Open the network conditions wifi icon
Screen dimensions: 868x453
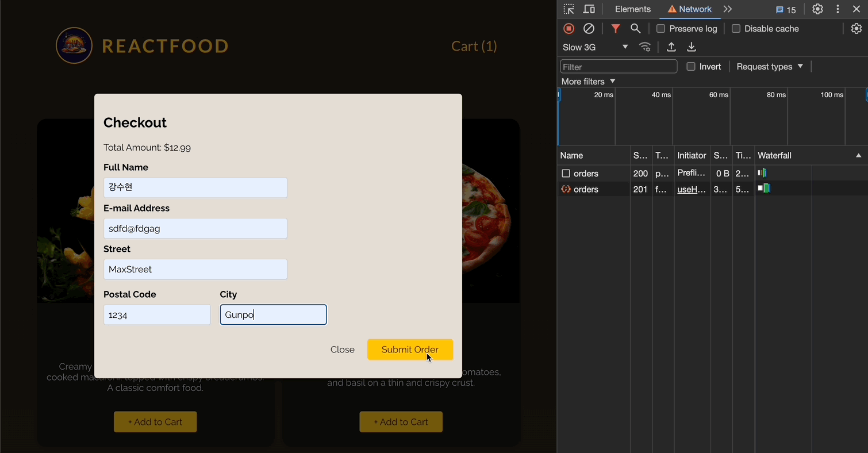[646, 47]
